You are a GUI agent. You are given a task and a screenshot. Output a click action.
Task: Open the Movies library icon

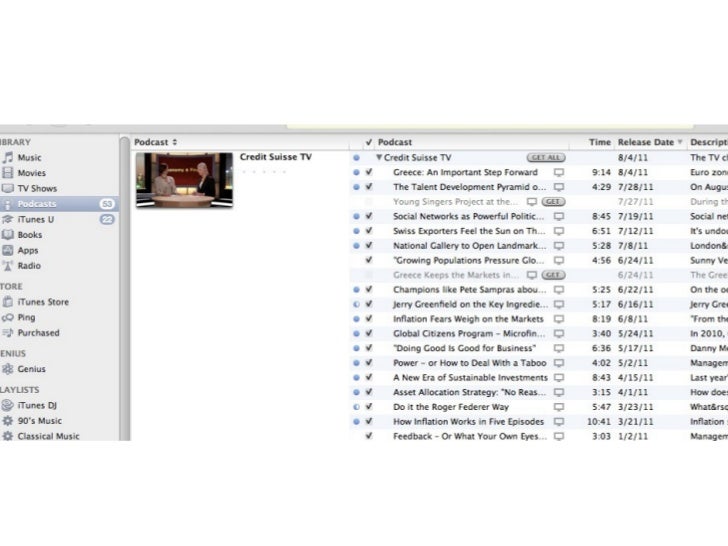tap(8, 173)
